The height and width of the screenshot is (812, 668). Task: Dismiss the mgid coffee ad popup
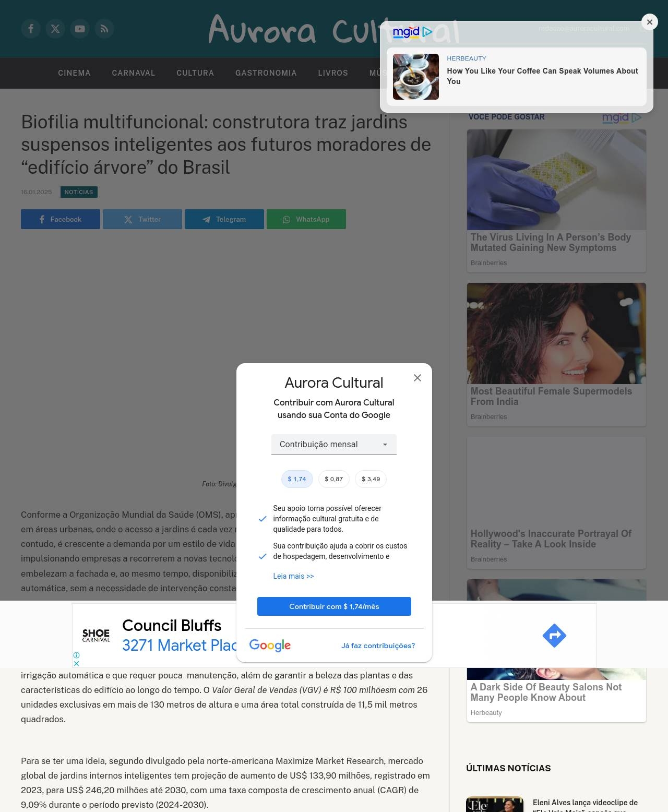coord(650,22)
